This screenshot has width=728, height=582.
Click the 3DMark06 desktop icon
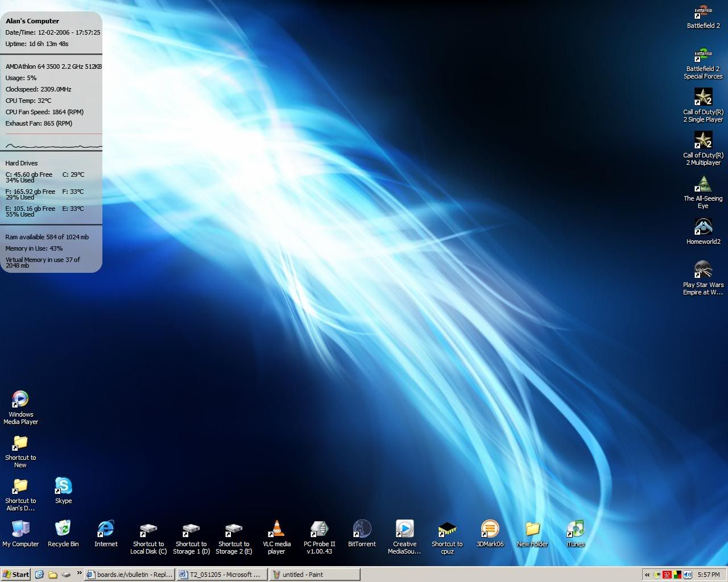pos(490,529)
